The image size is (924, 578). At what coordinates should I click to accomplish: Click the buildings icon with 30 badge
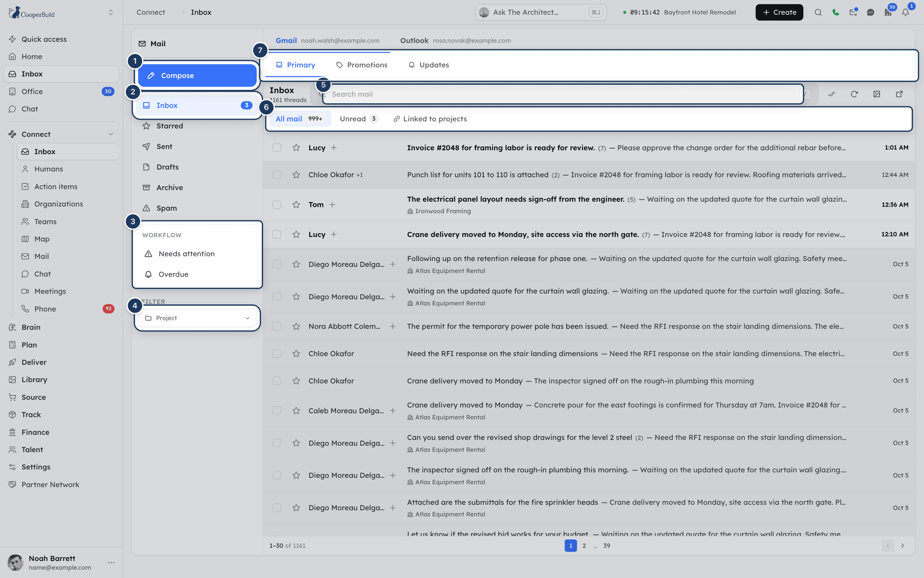888,12
